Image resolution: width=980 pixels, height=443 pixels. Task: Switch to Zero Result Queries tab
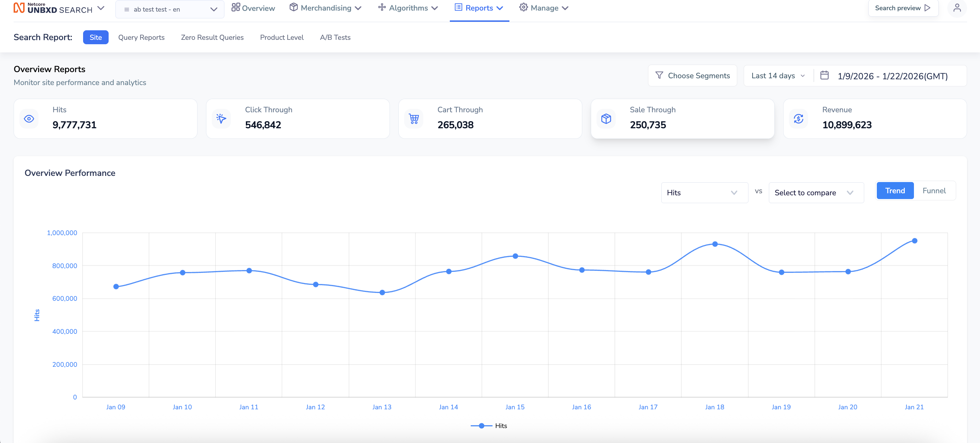212,37
